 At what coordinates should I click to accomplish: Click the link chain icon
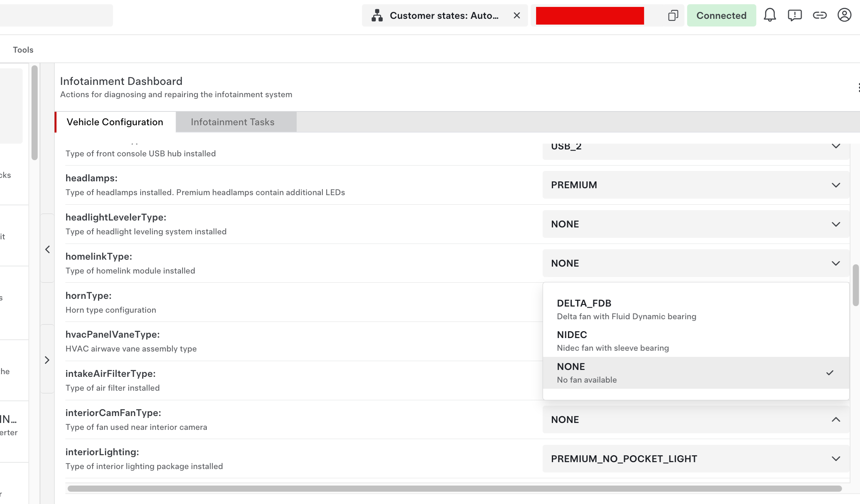point(819,15)
